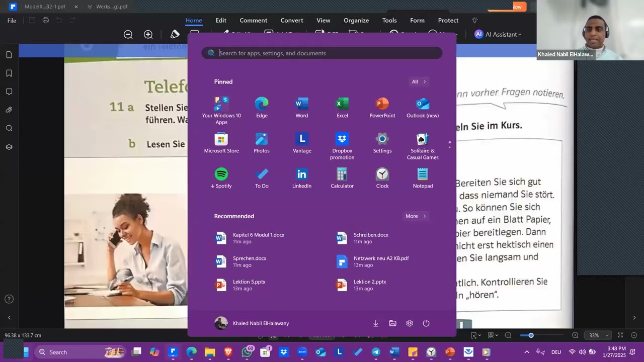This screenshot has width=644, height=362.
Task: Zoom in using the PDF toolbar magnifier
Action: [148, 34]
